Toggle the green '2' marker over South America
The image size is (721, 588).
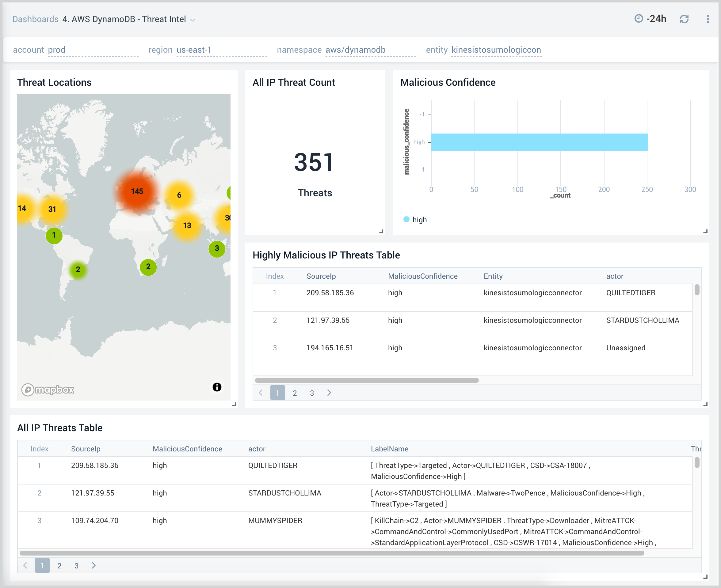(x=78, y=270)
